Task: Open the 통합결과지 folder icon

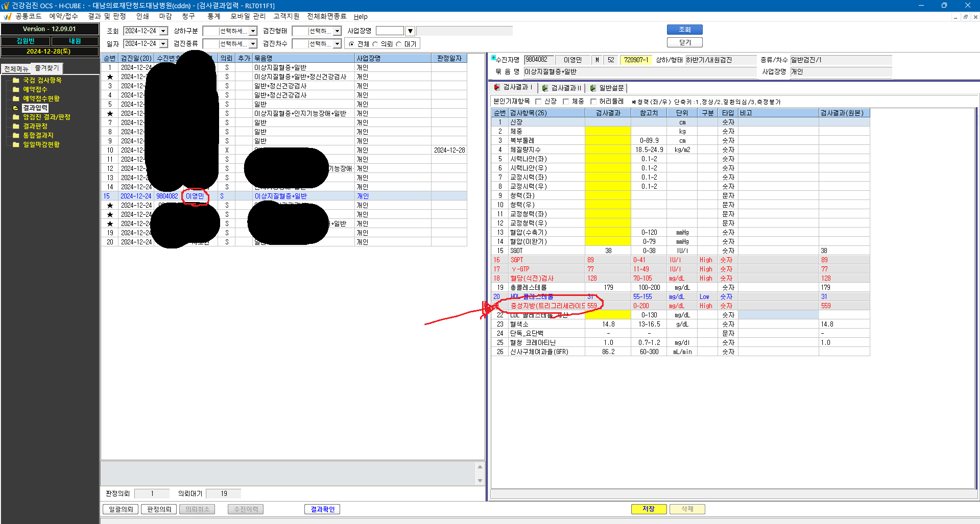Action: point(16,135)
